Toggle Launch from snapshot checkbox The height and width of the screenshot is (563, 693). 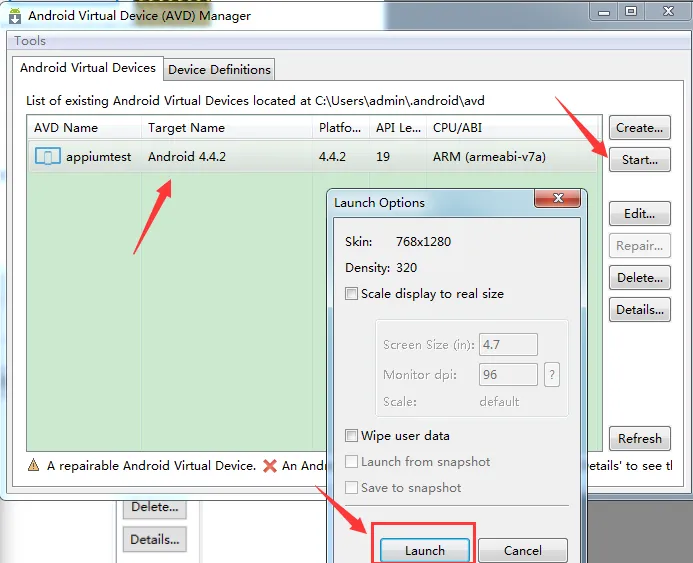(351, 461)
